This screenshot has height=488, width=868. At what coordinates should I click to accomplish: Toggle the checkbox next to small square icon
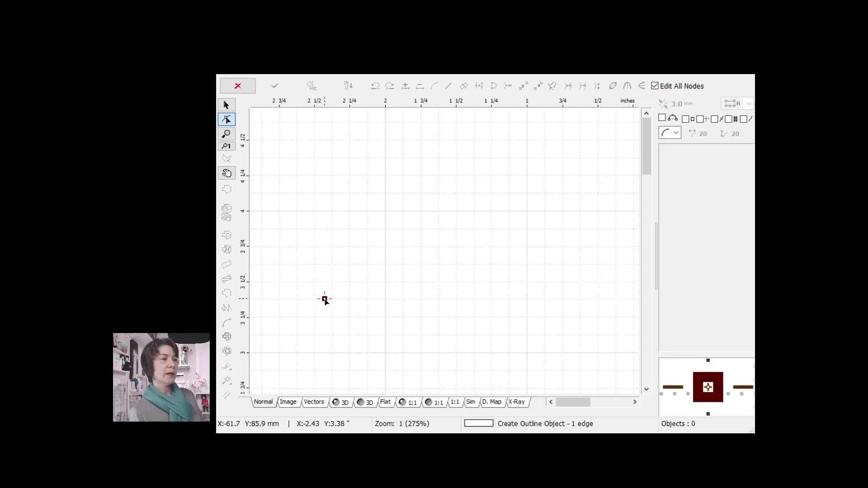tap(685, 119)
